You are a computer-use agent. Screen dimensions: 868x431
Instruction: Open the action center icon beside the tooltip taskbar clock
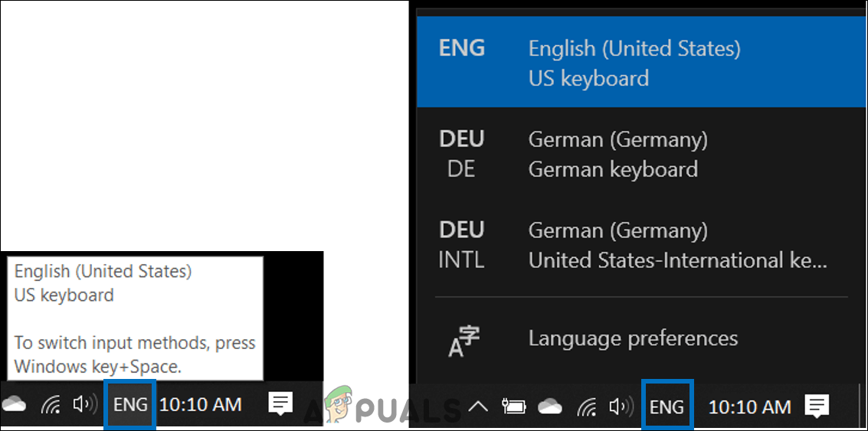[281, 403]
